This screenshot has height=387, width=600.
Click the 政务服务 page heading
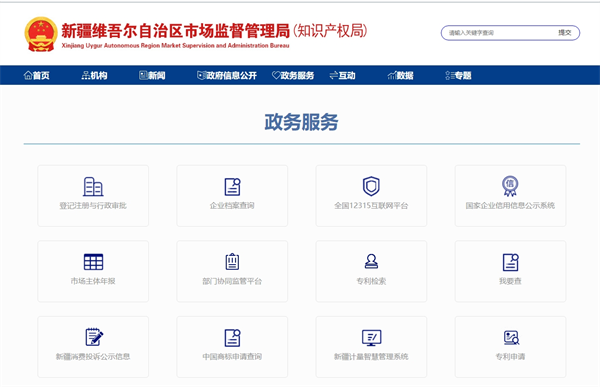(x=301, y=122)
